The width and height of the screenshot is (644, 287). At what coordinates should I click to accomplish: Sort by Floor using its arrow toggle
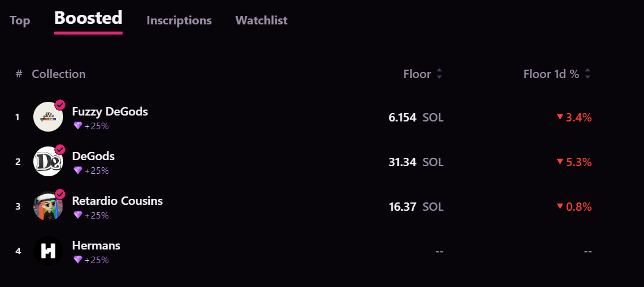pos(439,74)
